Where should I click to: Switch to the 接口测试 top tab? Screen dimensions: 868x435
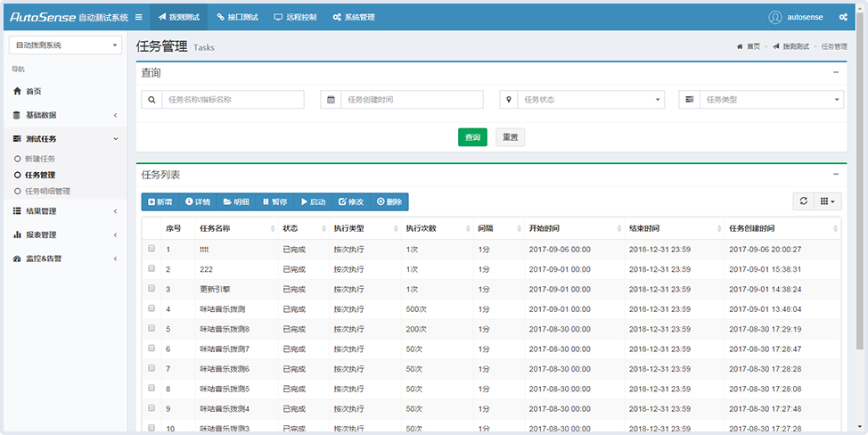(237, 17)
